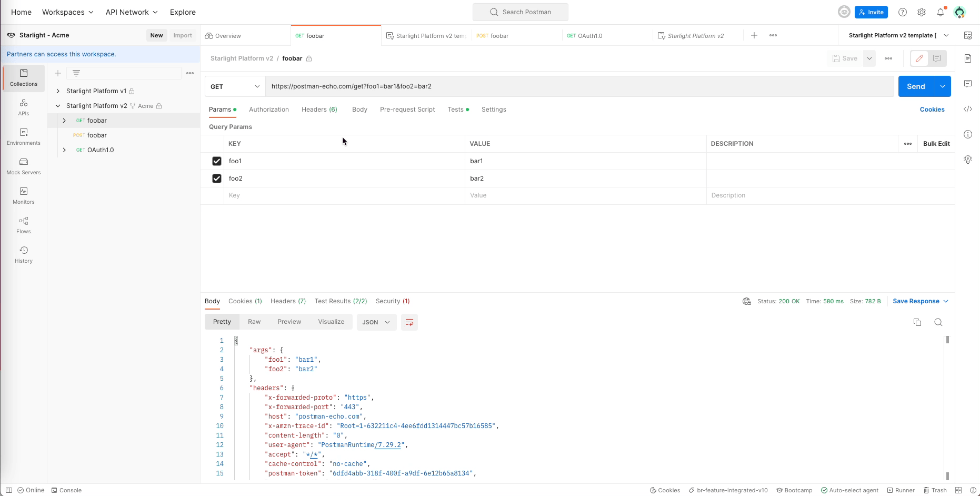This screenshot has height=496, width=980.
Task: Toggle the sidebar icon in status bar
Action: tap(9, 490)
